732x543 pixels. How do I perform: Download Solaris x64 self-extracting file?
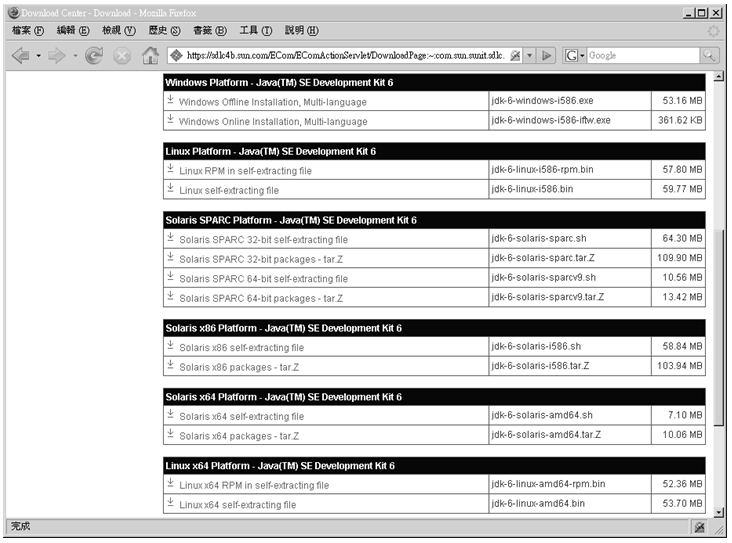click(242, 416)
